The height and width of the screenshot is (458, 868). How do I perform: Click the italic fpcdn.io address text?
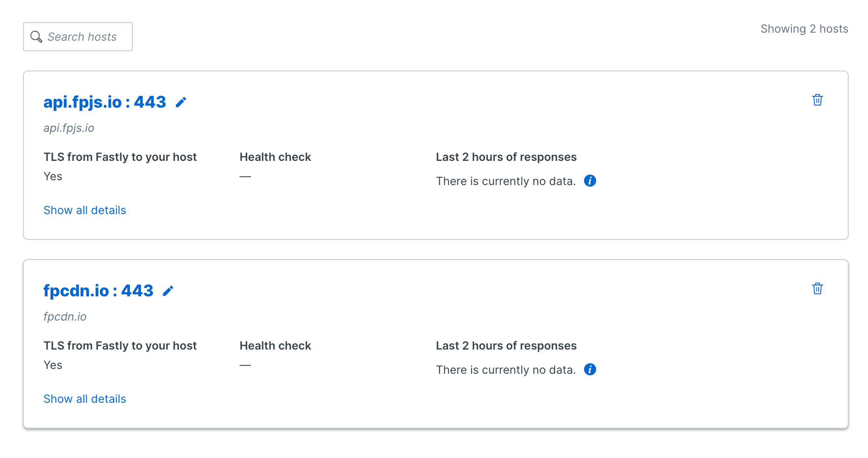(65, 317)
